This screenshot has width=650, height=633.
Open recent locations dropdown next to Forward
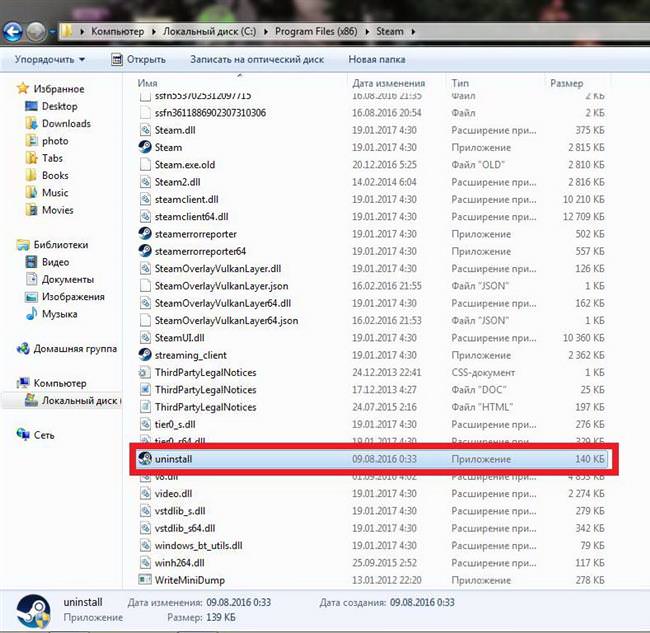pyautogui.click(x=52, y=32)
